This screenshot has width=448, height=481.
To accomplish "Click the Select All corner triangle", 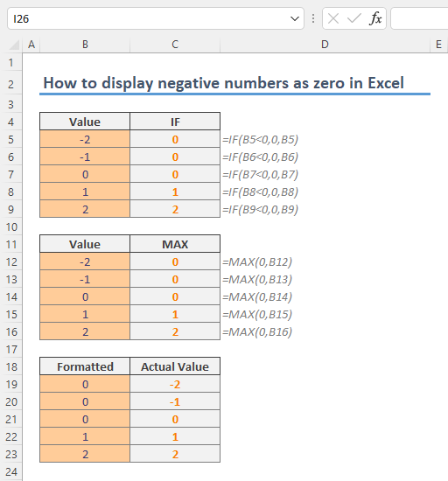I will 14,45.
